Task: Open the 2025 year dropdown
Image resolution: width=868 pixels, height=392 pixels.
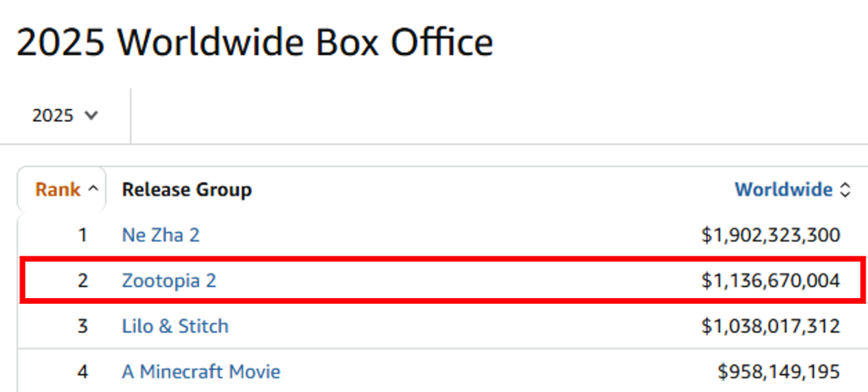Action: (x=64, y=115)
